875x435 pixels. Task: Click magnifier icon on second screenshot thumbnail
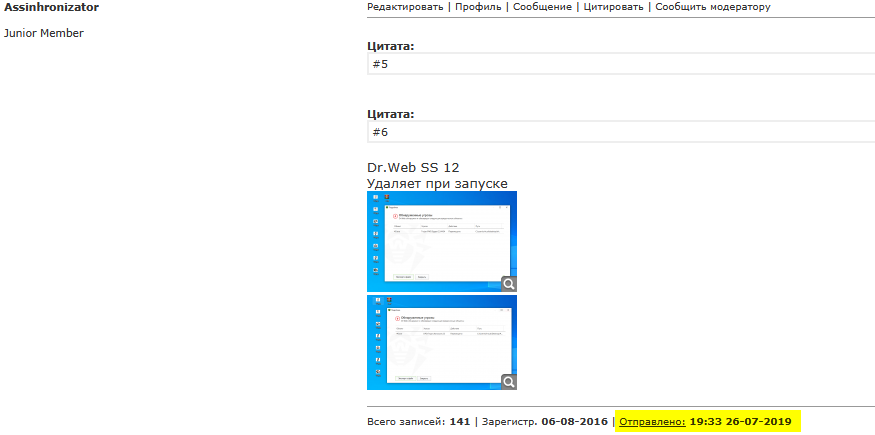click(x=508, y=382)
